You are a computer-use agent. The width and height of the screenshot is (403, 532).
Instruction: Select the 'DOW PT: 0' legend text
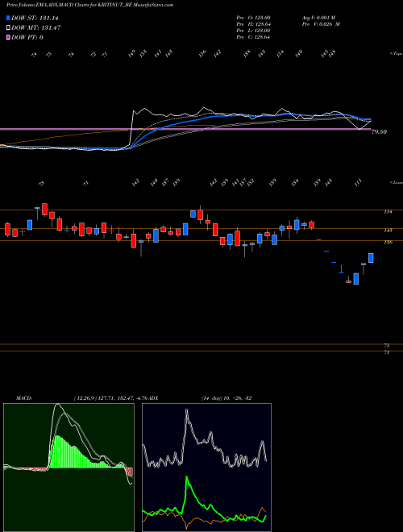[27, 37]
